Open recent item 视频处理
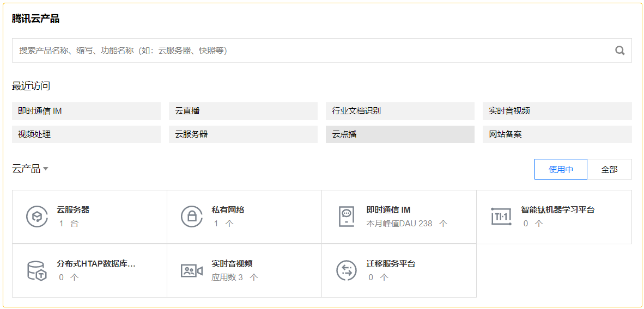This screenshot has width=644, height=309. point(86,134)
